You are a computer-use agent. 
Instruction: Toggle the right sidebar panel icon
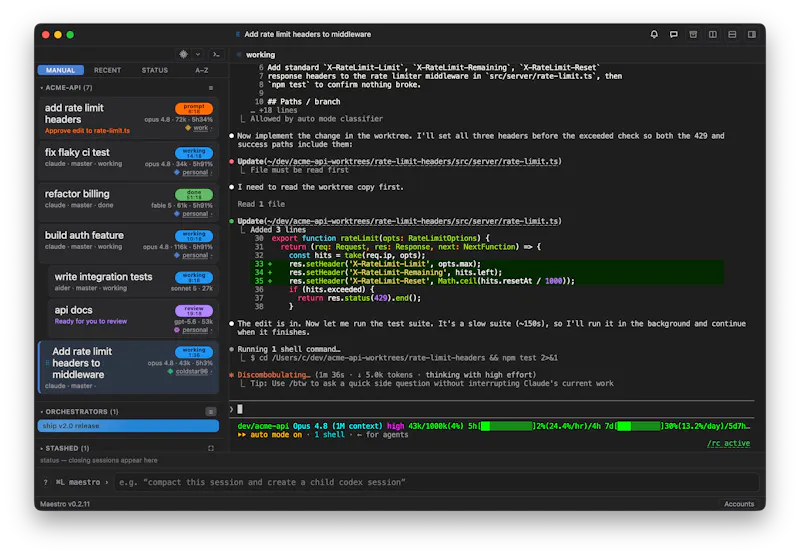click(x=752, y=34)
